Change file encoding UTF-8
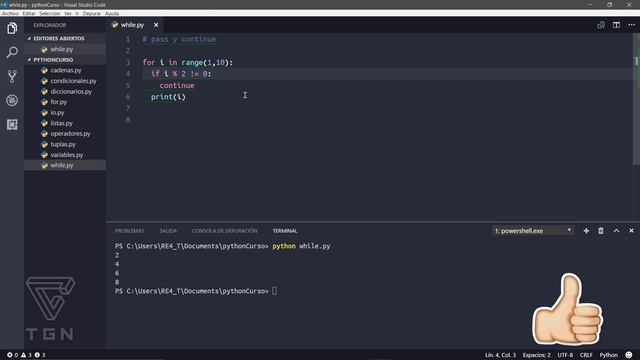 pos(565,355)
